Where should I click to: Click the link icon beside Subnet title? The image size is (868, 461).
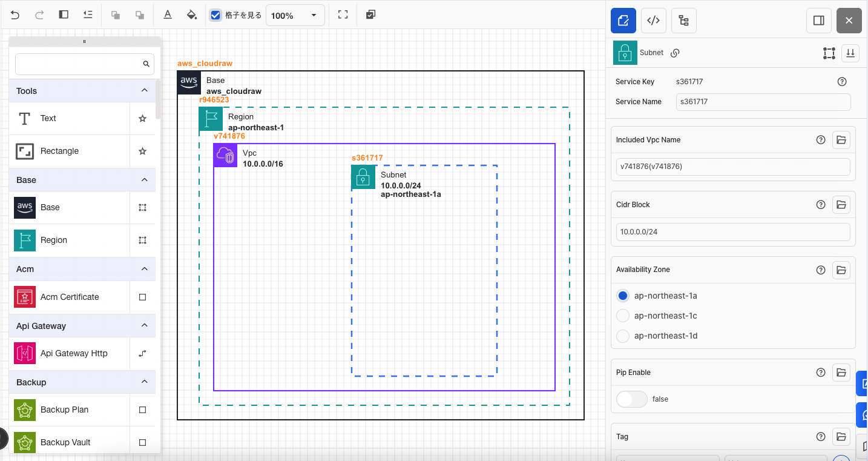(x=675, y=53)
